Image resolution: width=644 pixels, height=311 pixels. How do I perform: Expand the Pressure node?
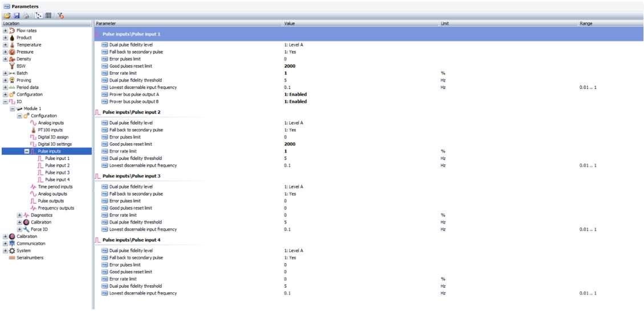[5, 52]
